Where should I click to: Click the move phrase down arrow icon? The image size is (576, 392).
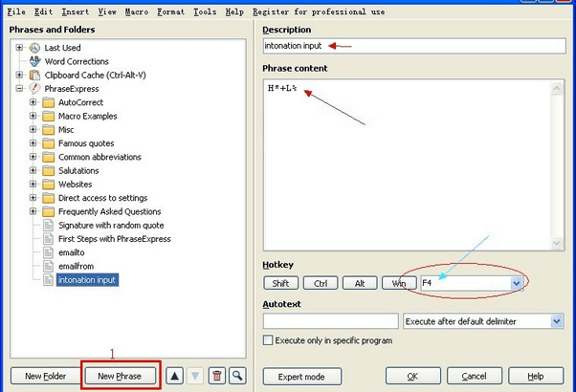click(x=195, y=376)
